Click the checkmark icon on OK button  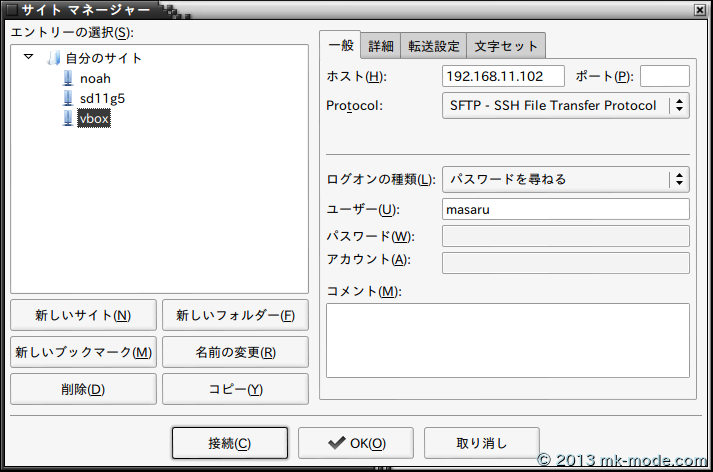click(x=336, y=443)
